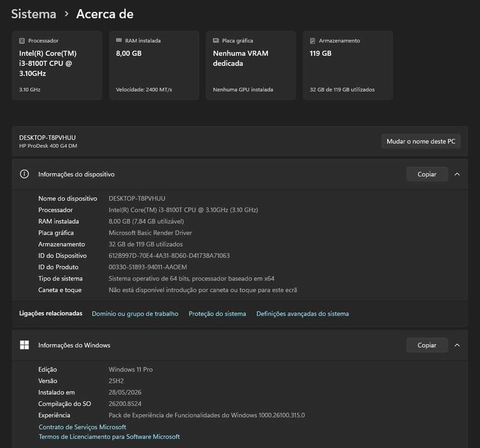The width and height of the screenshot is (480, 448).
Task: Click the Sistema operativo de 64 bits value
Action: pos(191,278)
